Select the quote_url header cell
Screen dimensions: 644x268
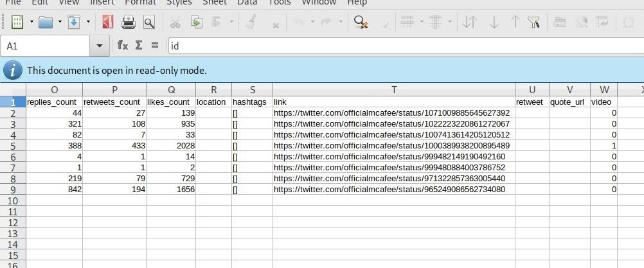[569, 102]
